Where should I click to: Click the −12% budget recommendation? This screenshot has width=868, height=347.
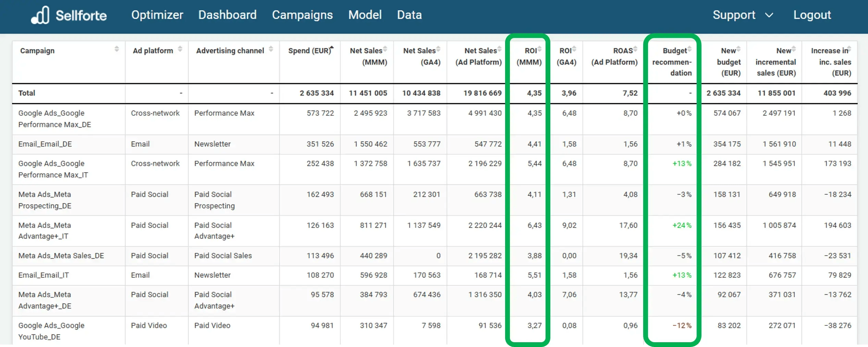coord(682,325)
